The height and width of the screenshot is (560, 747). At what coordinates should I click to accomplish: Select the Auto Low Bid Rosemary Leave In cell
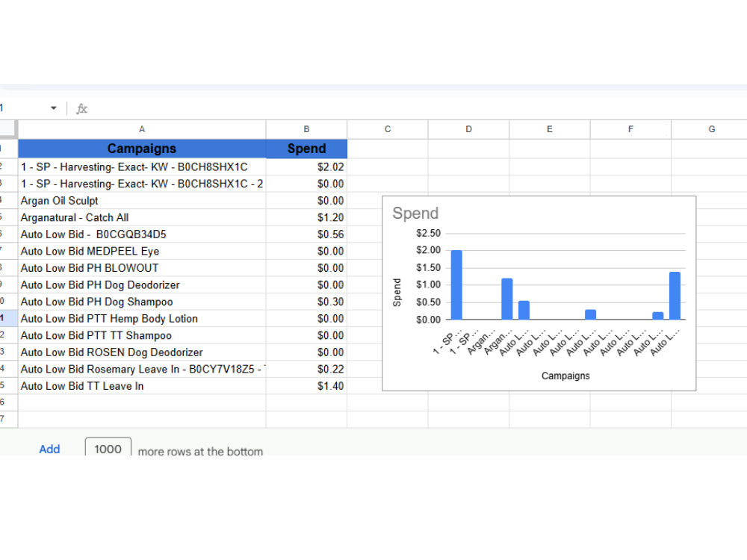click(x=142, y=369)
